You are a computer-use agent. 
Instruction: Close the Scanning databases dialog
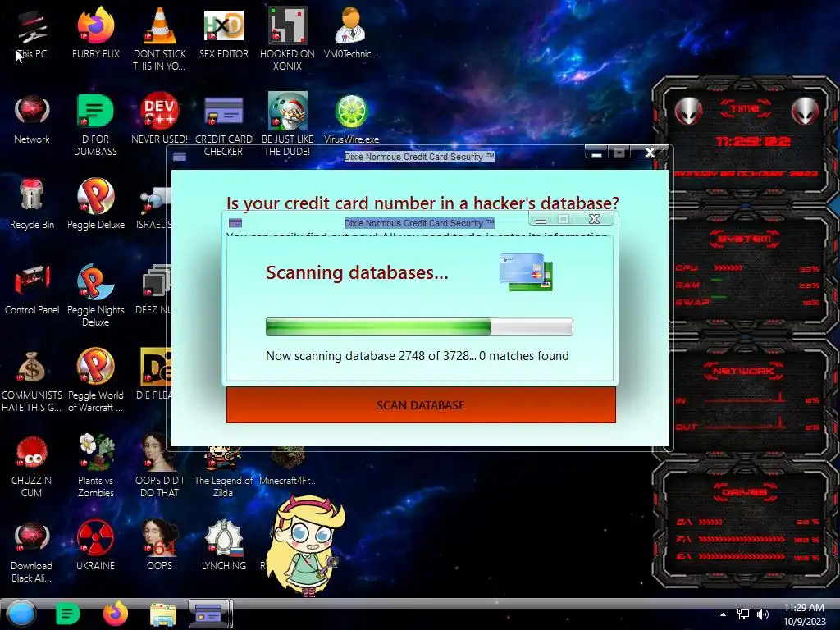pos(594,218)
